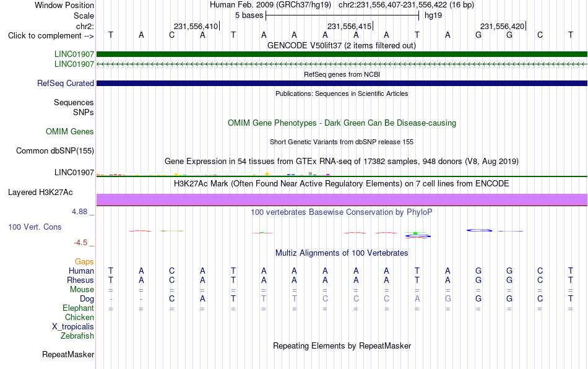Click the Human Feb. 2009 (GRCh37/hg19) assembly text
588x369 pixels.
270,5
